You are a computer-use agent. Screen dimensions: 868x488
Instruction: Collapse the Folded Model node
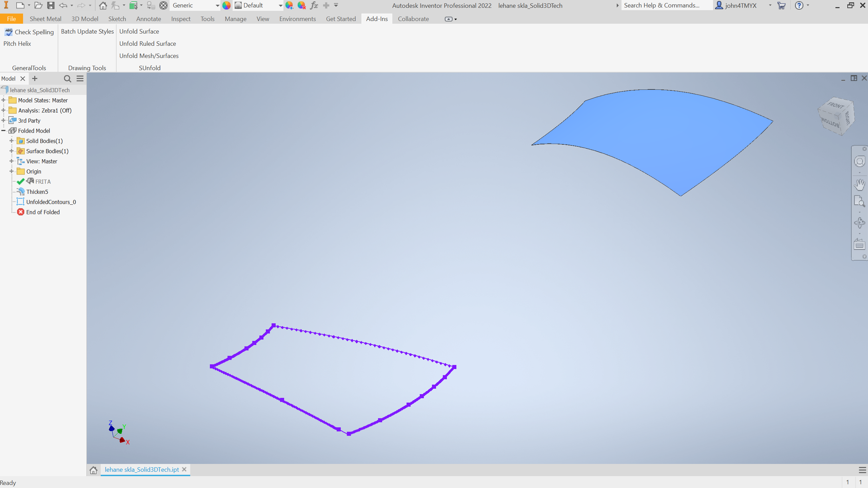(x=3, y=131)
